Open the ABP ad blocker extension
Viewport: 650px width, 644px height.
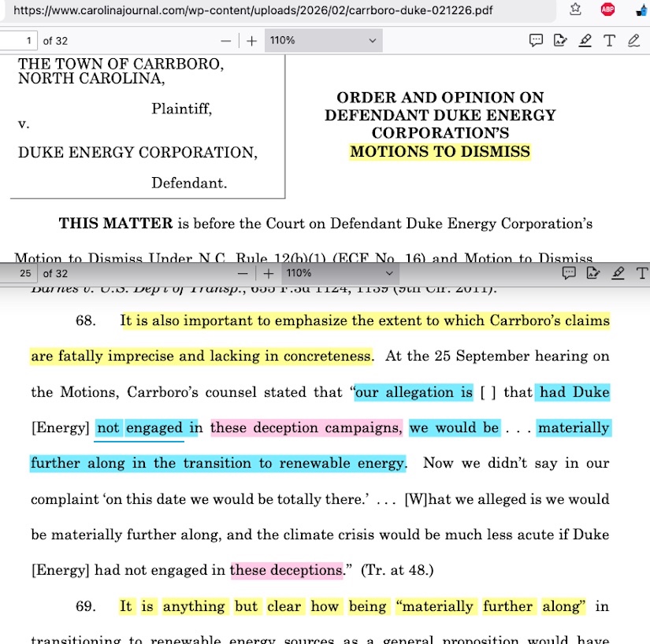point(607,10)
